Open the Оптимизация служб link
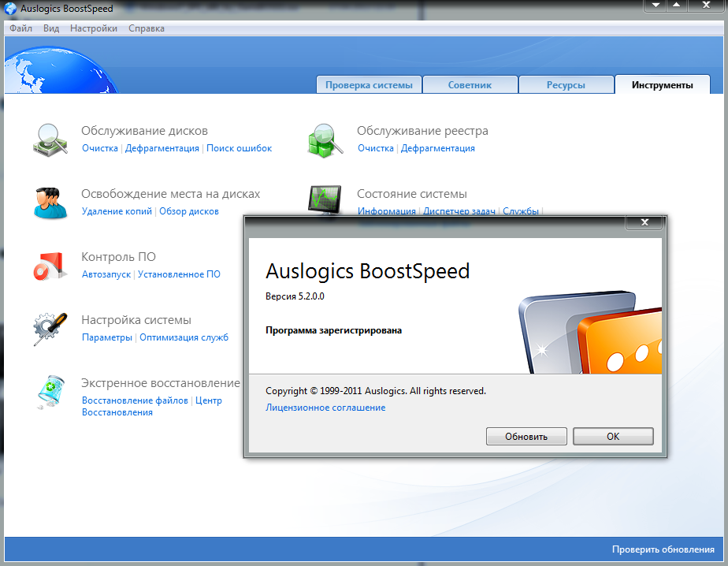The image size is (728, 566). pyautogui.click(x=184, y=337)
